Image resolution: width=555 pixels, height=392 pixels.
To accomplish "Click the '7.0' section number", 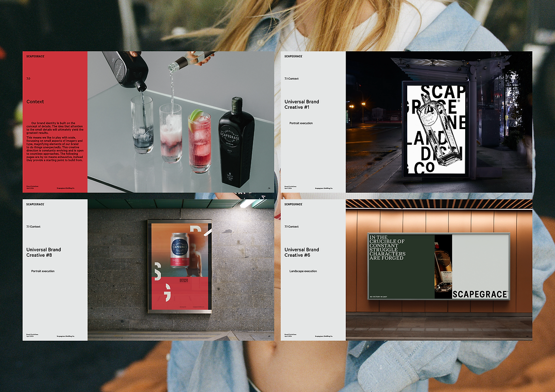I will tap(29, 79).
